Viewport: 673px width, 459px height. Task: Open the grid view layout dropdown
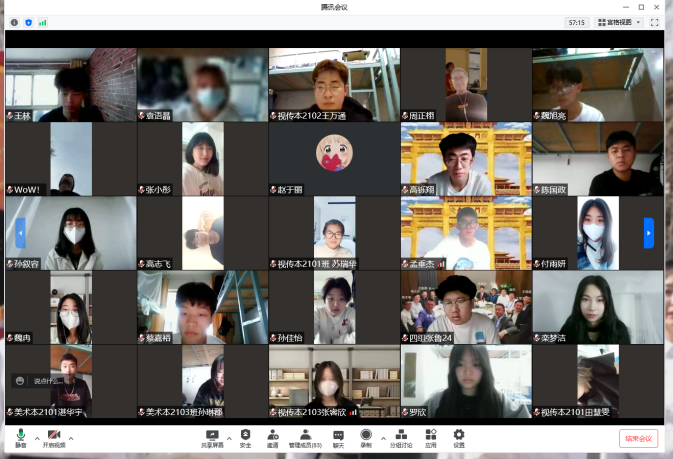click(x=620, y=21)
